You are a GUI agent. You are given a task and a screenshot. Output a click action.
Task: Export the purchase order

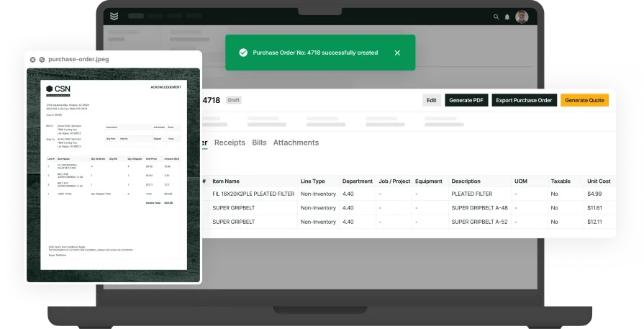coord(525,100)
